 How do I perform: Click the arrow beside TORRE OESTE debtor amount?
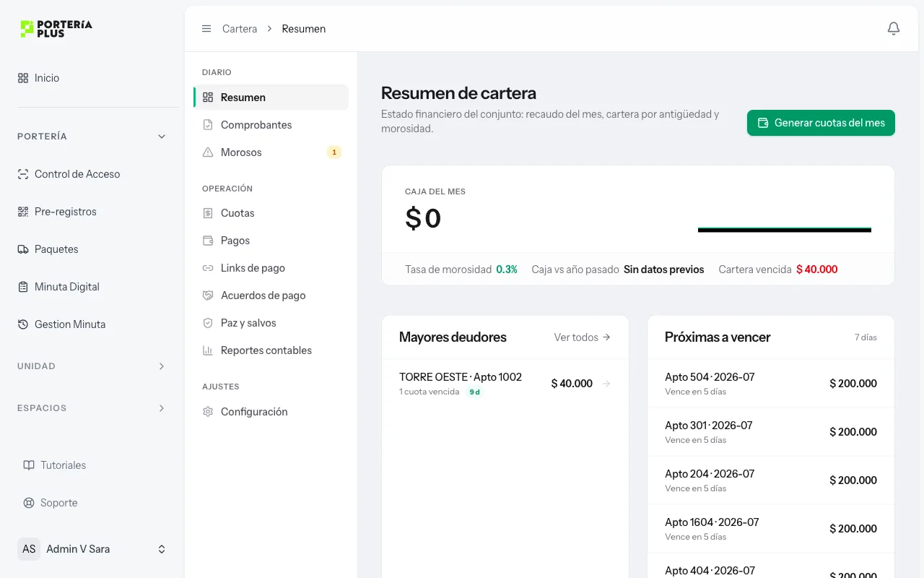606,384
